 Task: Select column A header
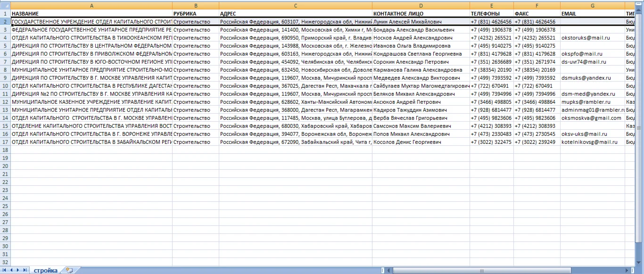pyautogui.click(x=91, y=6)
